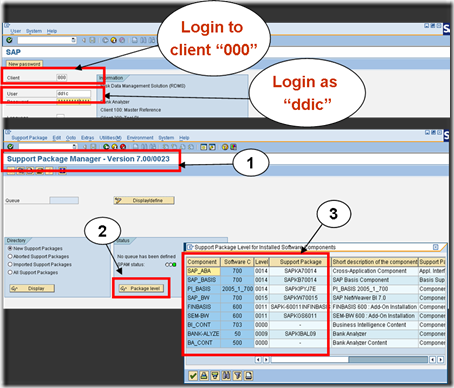Click the green Back icon in Support Package Manager toolbar
This screenshot has height=388, width=454.
106,147
